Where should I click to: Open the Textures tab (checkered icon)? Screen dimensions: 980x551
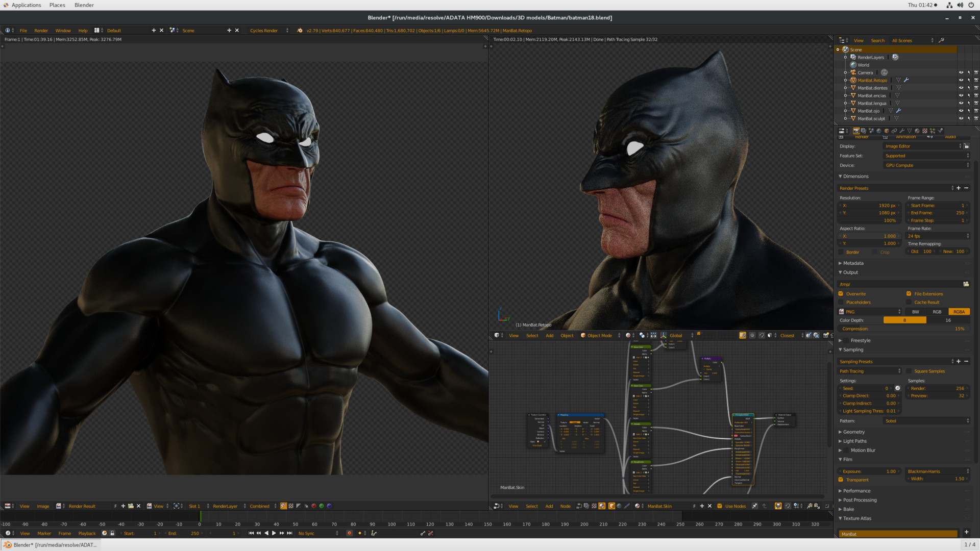925,131
